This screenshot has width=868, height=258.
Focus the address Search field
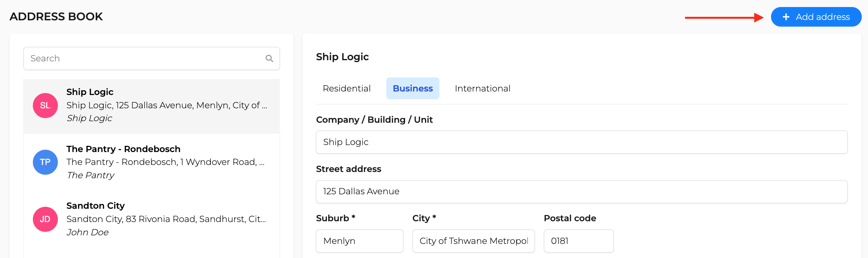coord(152,59)
